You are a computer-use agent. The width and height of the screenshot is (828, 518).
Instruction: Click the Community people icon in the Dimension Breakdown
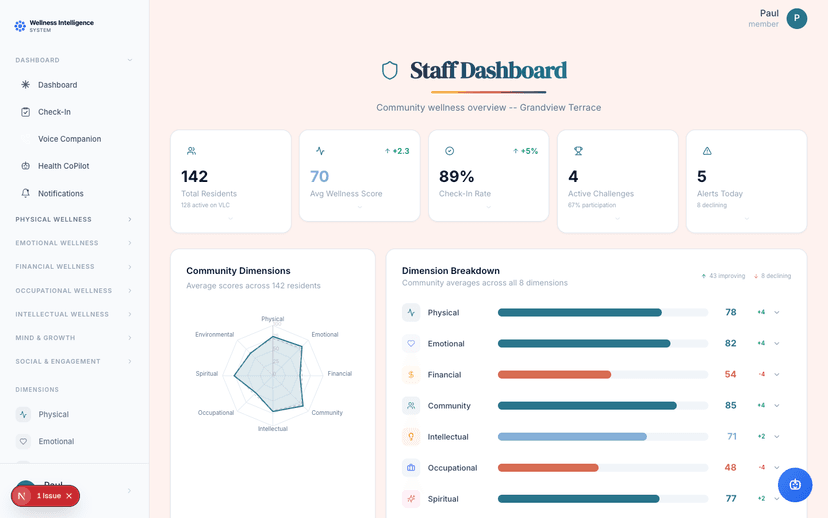(x=411, y=406)
